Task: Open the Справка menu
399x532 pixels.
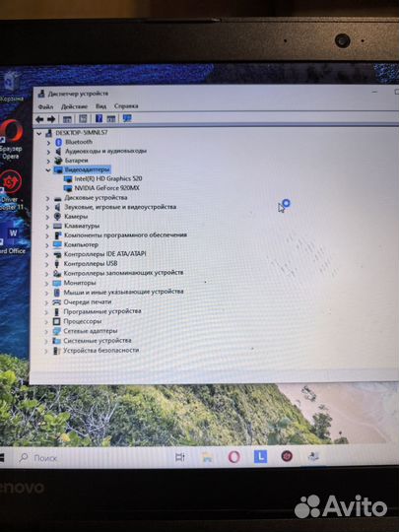Action: (x=126, y=106)
